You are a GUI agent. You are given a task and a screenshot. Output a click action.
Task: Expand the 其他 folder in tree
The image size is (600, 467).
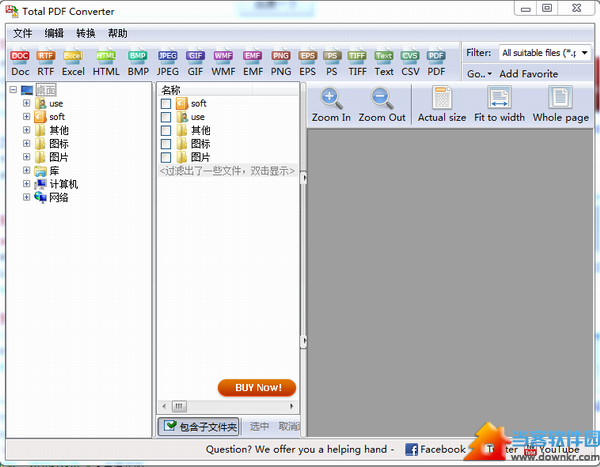click(26, 130)
